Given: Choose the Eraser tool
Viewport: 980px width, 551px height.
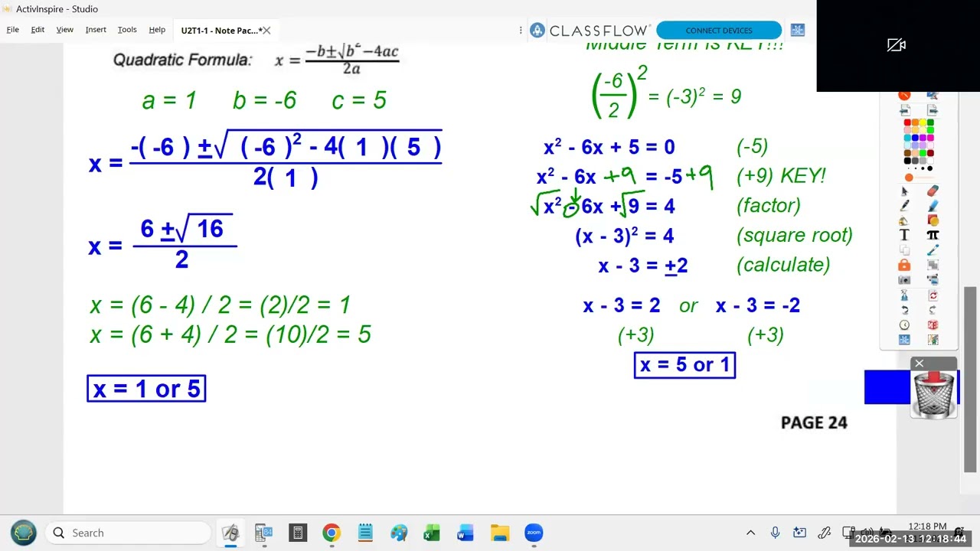Looking at the screenshot, I should [x=933, y=191].
